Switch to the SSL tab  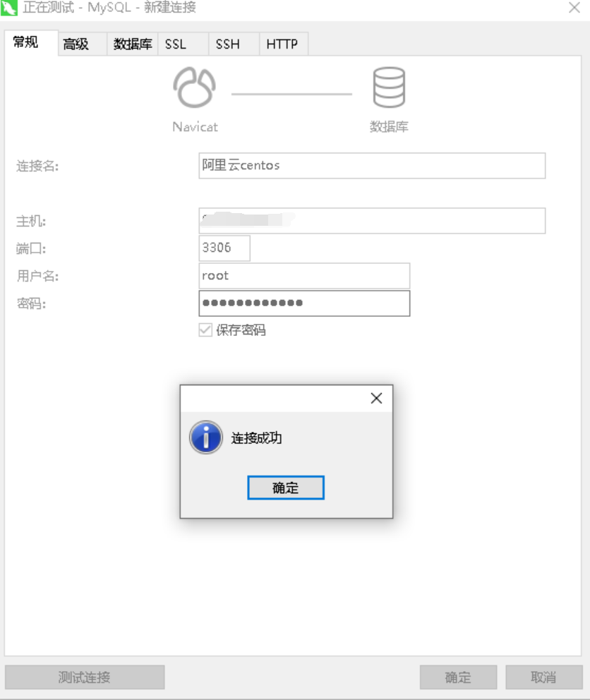pyautogui.click(x=183, y=44)
